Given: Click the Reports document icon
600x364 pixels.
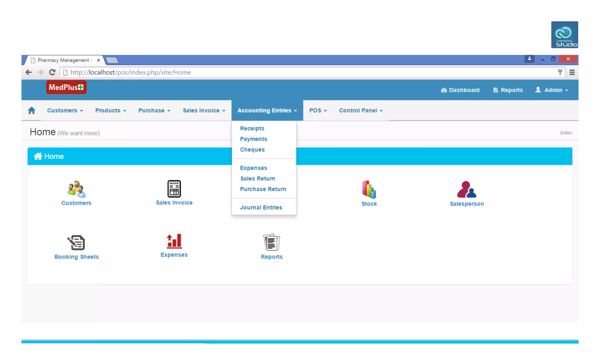Looking at the screenshot, I should click(x=271, y=242).
